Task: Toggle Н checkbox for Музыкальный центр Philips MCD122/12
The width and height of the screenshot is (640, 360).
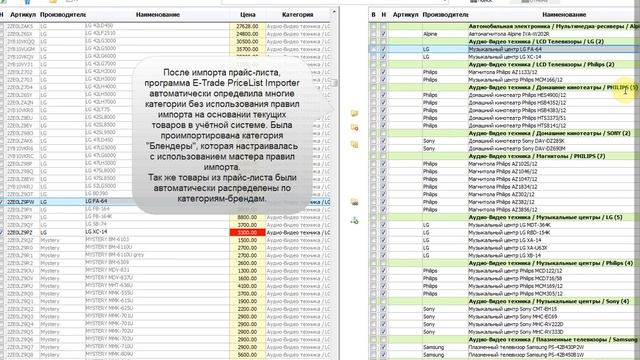Action: pos(383,271)
